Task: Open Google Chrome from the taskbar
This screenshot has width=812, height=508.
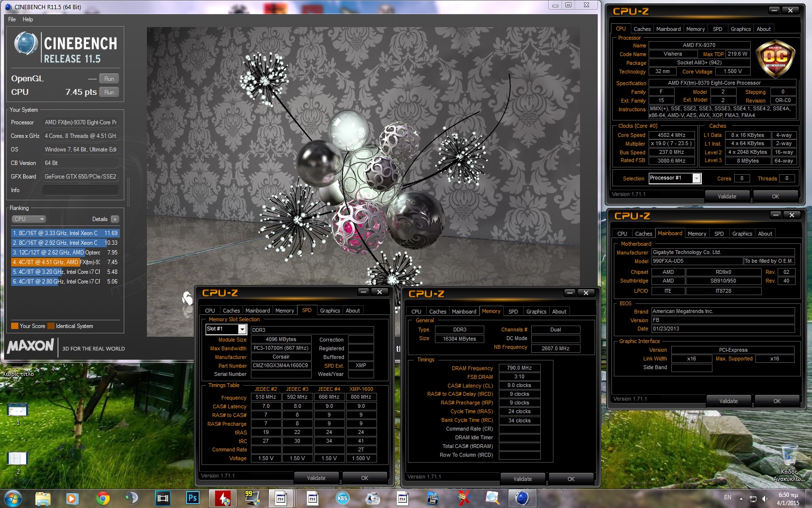Action: pos(102,498)
